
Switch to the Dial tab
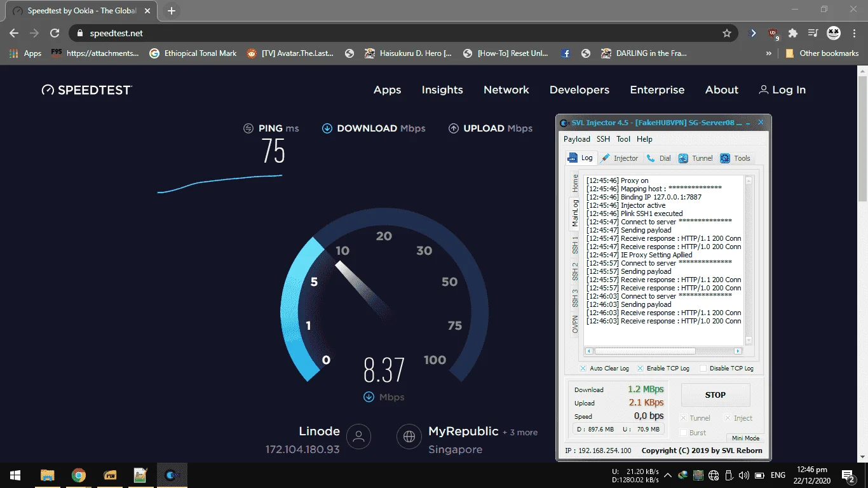[659, 158]
